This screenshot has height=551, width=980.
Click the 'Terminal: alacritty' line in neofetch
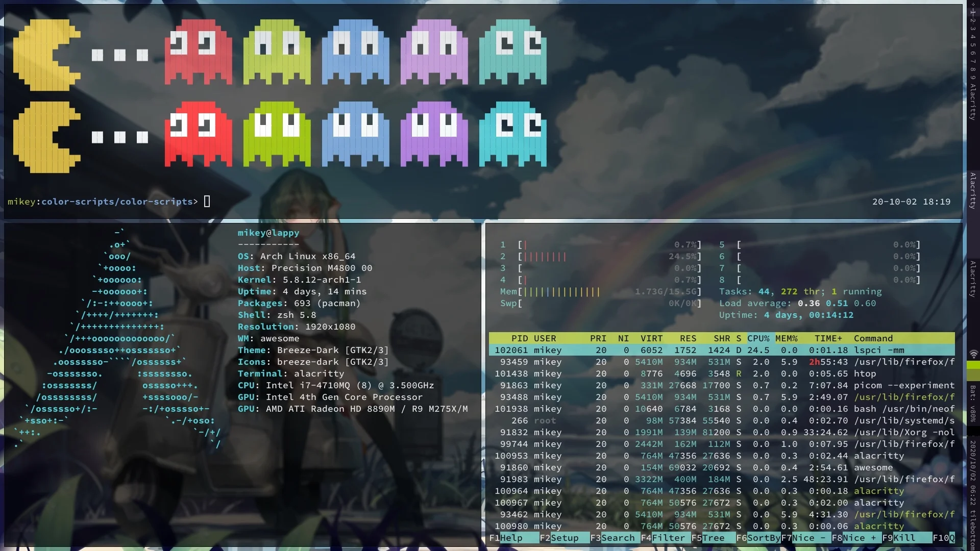tap(291, 373)
